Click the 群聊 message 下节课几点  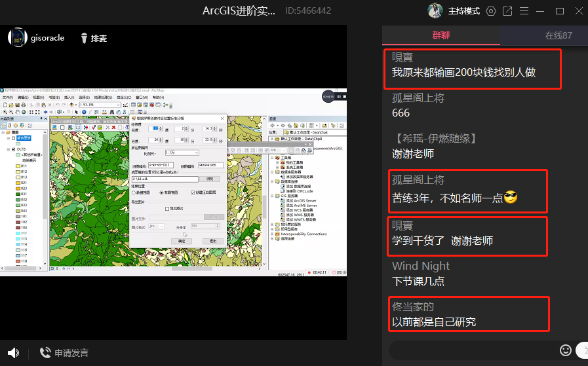pyautogui.click(x=418, y=282)
